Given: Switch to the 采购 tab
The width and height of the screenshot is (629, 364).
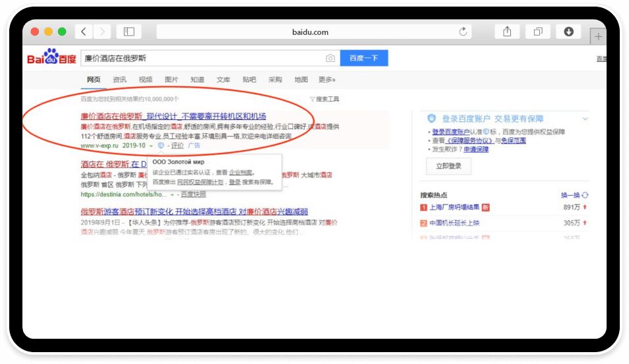Looking at the screenshot, I should (x=275, y=80).
